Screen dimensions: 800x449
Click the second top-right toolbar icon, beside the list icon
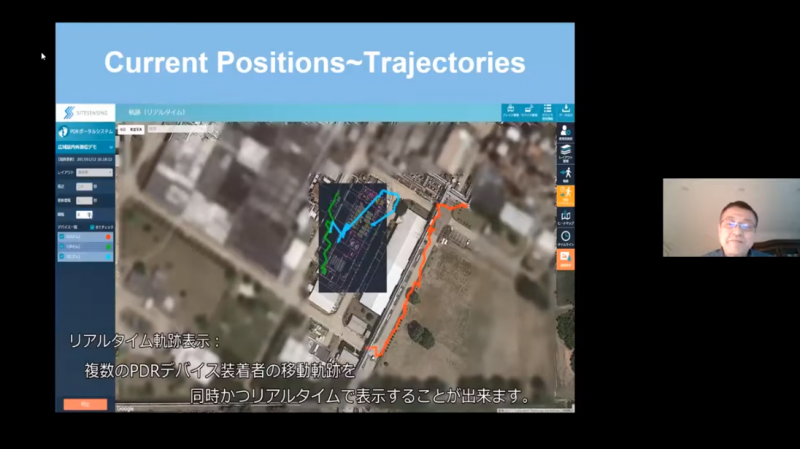tap(529, 111)
